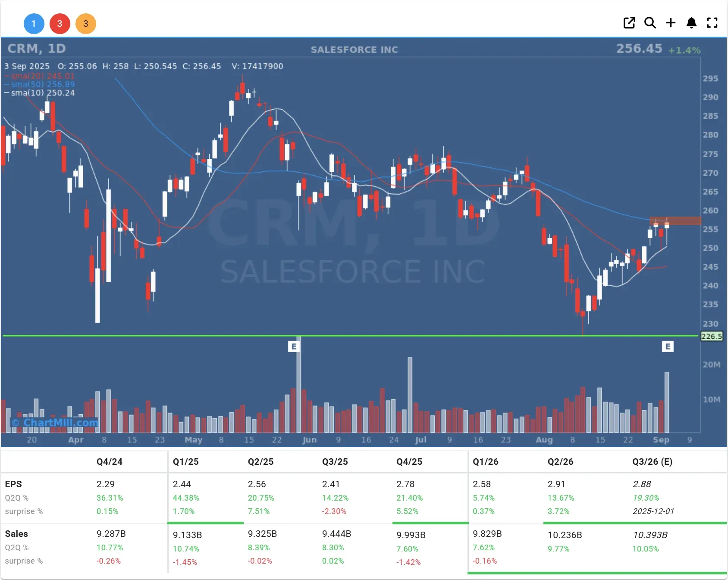Open chart in new window icon

click(x=629, y=23)
